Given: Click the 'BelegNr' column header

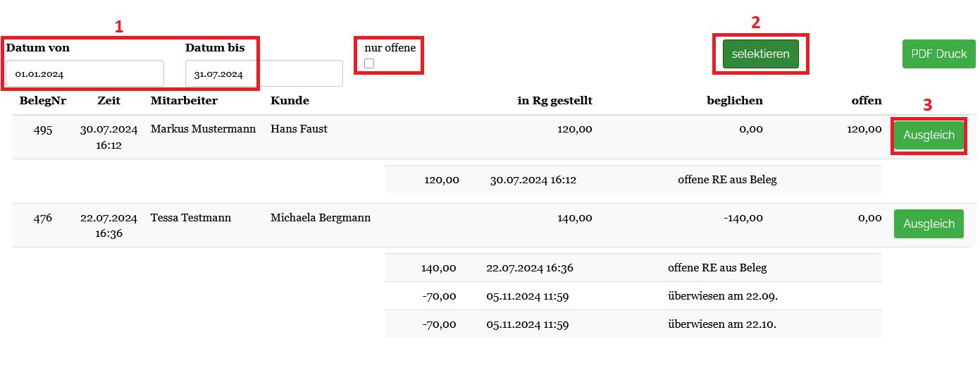Looking at the screenshot, I should pyautogui.click(x=43, y=101).
